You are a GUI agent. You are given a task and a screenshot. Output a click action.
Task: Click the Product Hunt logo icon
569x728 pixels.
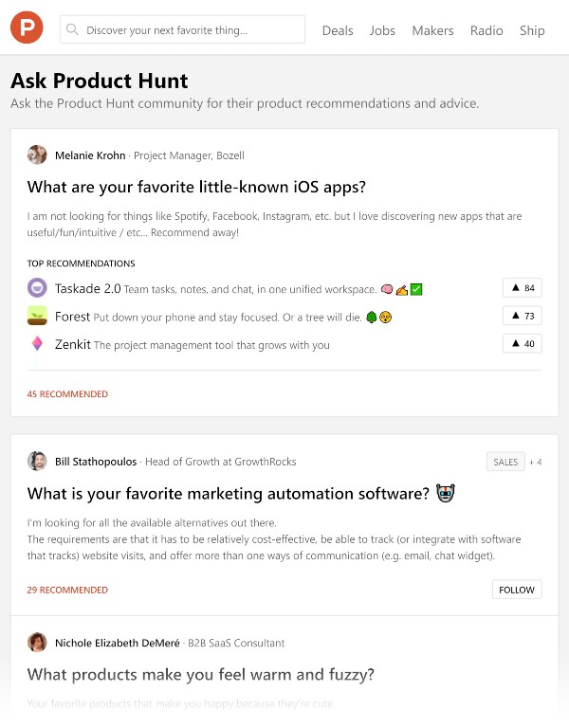click(28, 29)
